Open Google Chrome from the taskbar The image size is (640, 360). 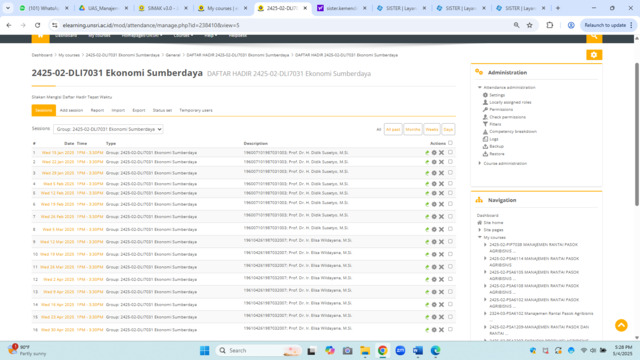tap(382, 351)
